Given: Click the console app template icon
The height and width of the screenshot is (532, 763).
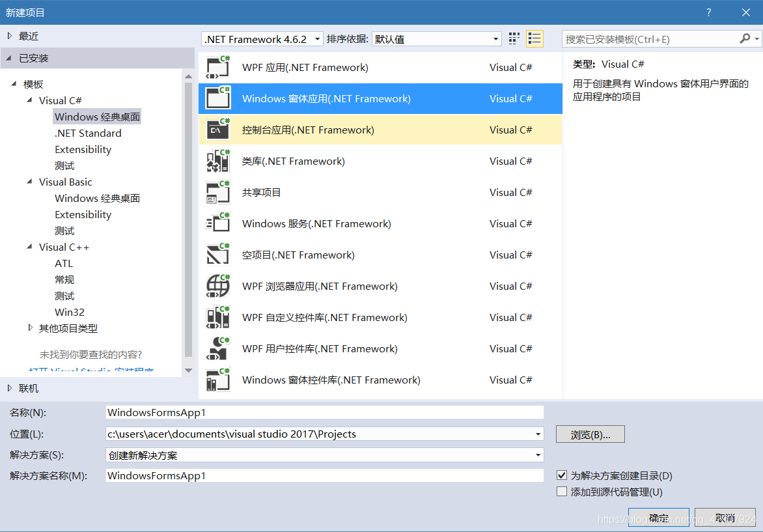Looking at the screenshot, I should pyautogui.click(x=217, y=130).
